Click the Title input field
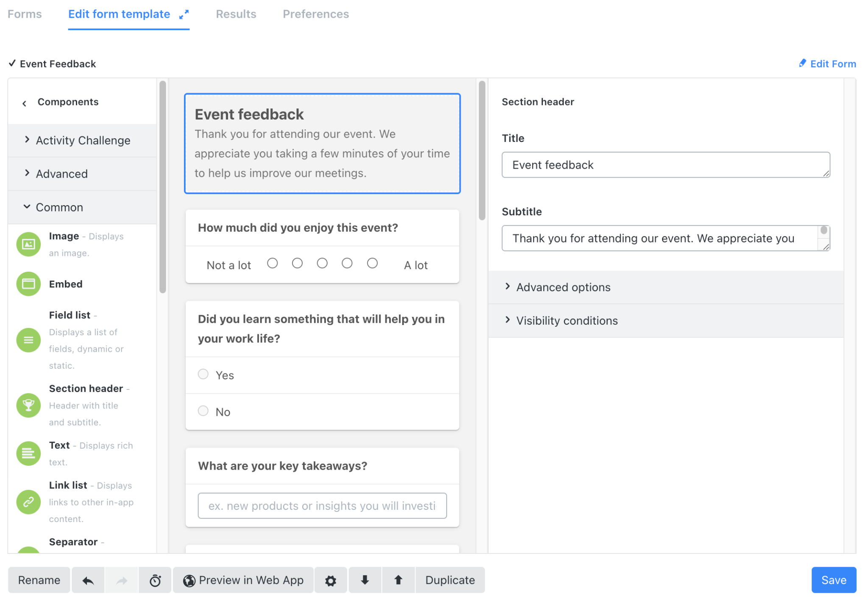 [x=666, y=165]
